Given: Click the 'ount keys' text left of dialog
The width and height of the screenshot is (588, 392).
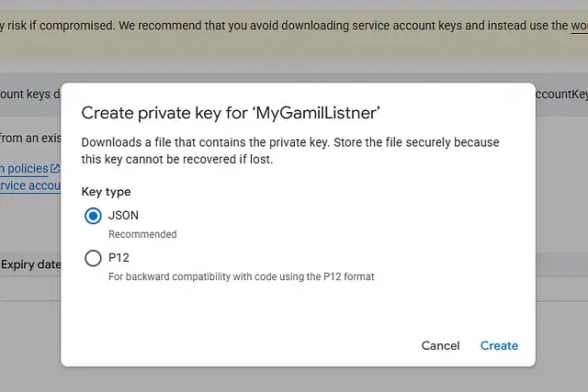Looking at the screenshot, I should point(28,94).
